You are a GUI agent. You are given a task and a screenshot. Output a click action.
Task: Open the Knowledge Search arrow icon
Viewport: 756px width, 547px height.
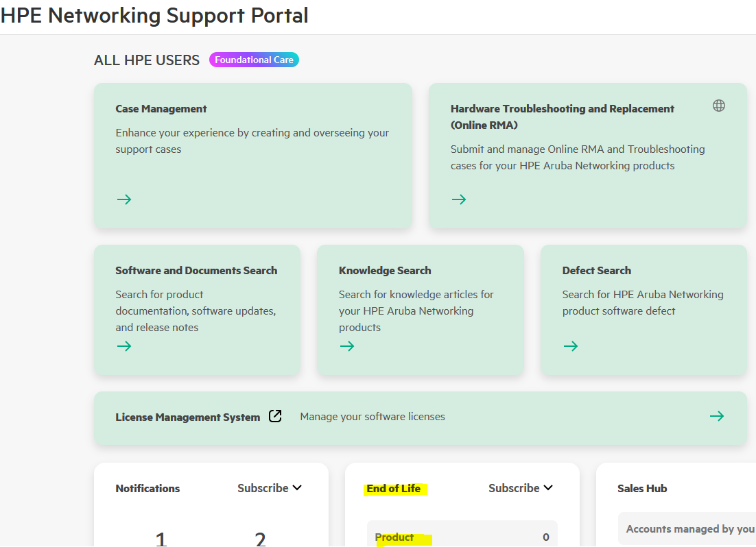pos(347,346)
